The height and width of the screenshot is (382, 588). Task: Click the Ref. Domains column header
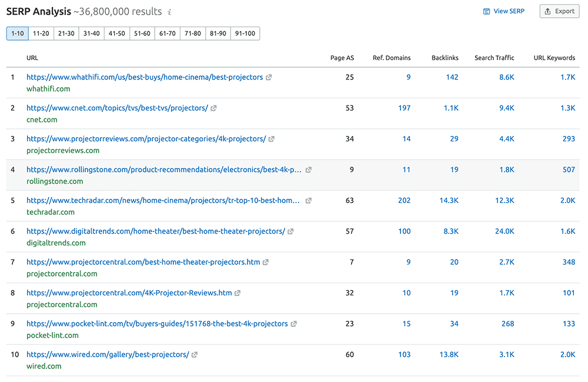tap(392, 58)
